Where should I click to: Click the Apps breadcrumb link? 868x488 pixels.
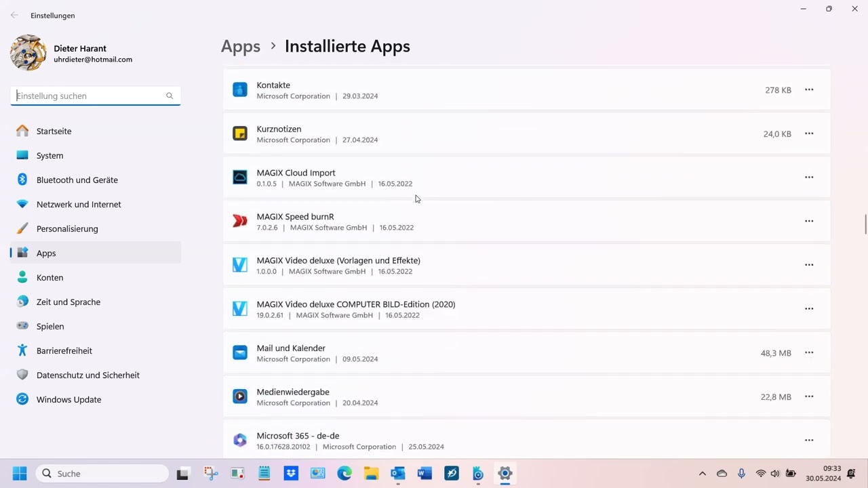click(241, 47)
